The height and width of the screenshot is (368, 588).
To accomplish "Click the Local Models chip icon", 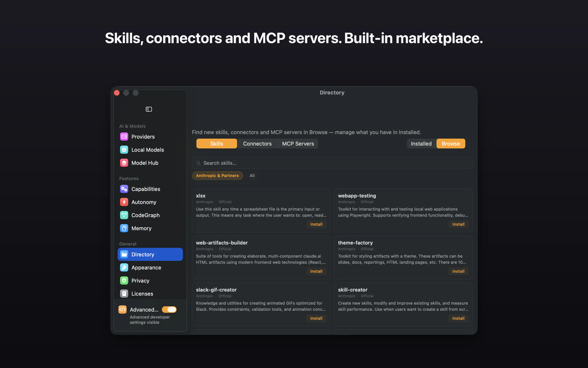I will point(124,150).
